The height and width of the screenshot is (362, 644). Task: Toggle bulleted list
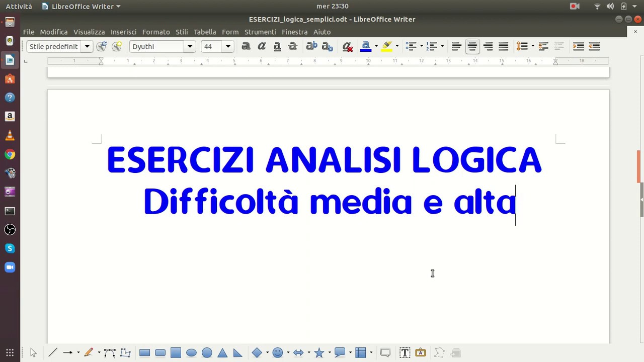pyautogui.click(x=411, y=46)
